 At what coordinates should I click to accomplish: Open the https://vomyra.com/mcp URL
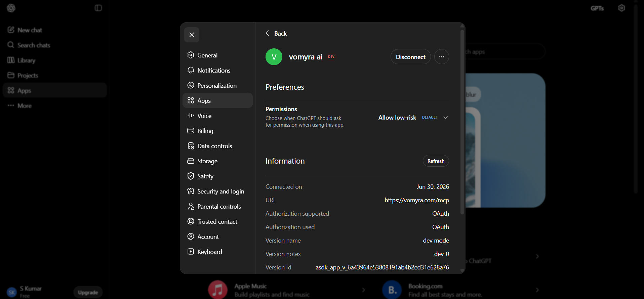417,200
